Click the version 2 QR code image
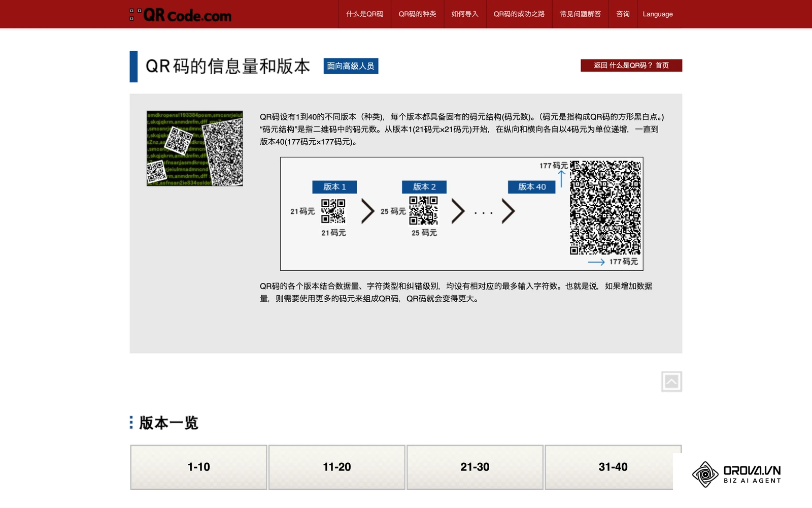Screen dimensions: 812x508 (424, 210)
